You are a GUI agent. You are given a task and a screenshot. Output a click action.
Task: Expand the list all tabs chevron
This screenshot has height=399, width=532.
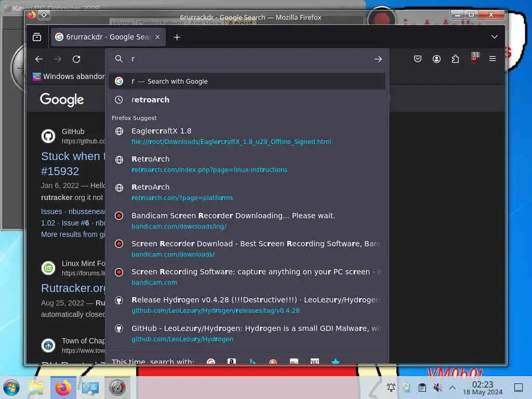(x=495, y=37)
